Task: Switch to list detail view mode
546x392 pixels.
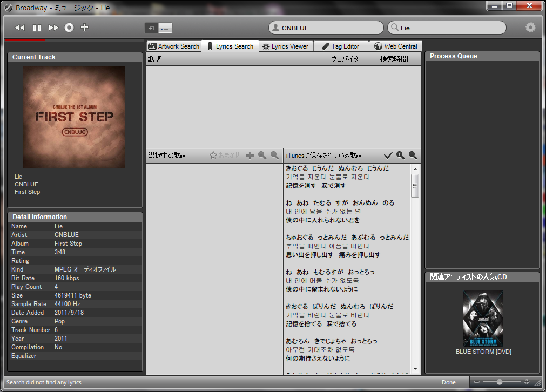Action: (x=165, y=28)
